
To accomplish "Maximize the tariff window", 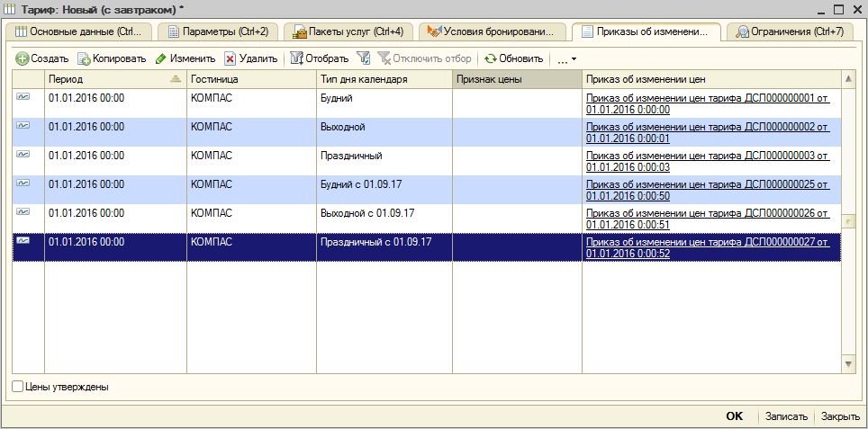I will click(838, 9).
